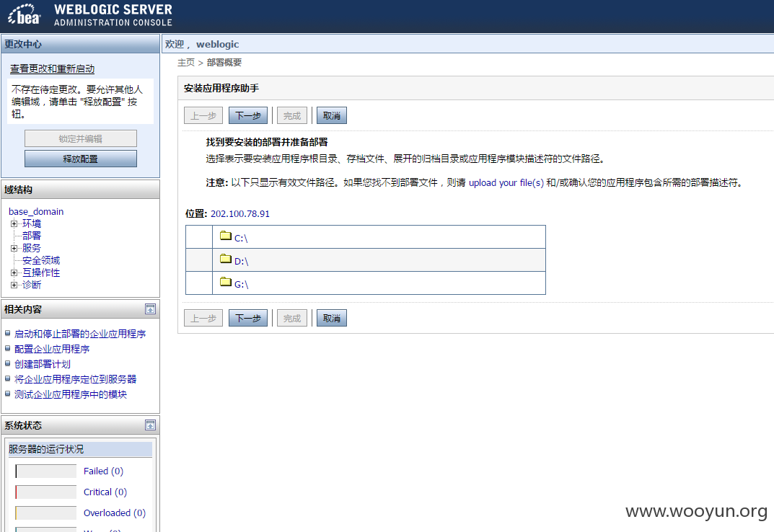Click the Critical health bar
The height and width of the screenshot is (532, 774).
point(46,492)
